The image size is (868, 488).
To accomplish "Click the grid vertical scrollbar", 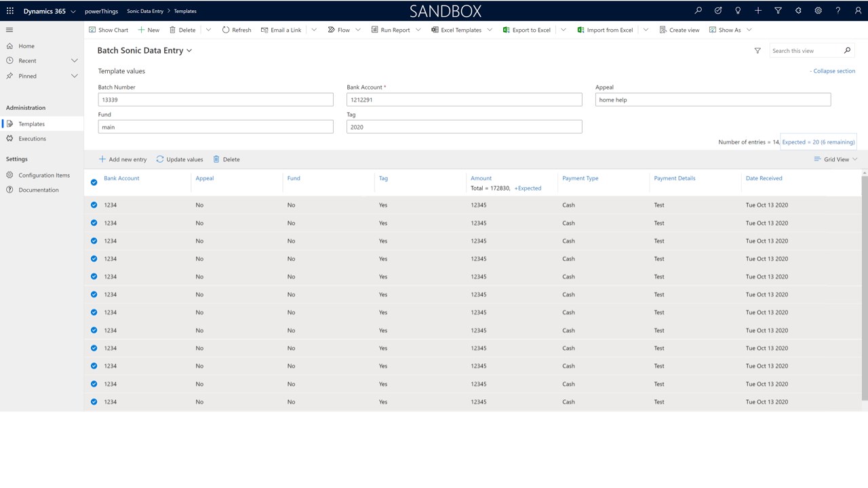I will coord(865,287).
